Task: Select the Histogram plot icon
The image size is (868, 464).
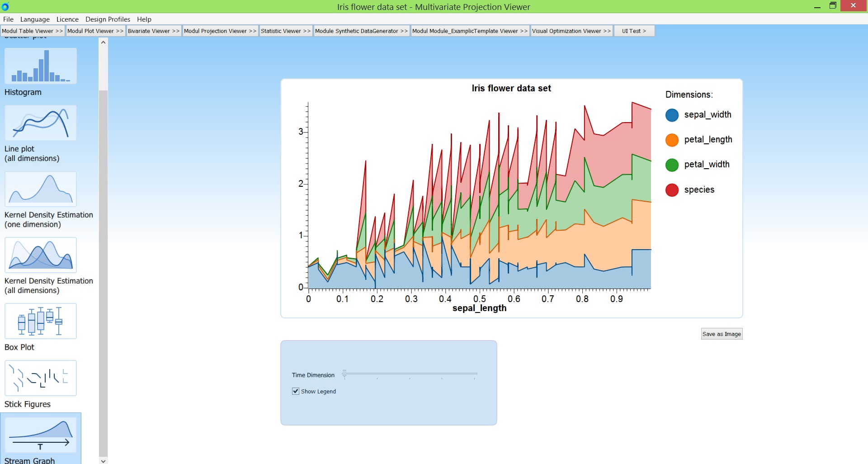Action: [x=41, y=66]
